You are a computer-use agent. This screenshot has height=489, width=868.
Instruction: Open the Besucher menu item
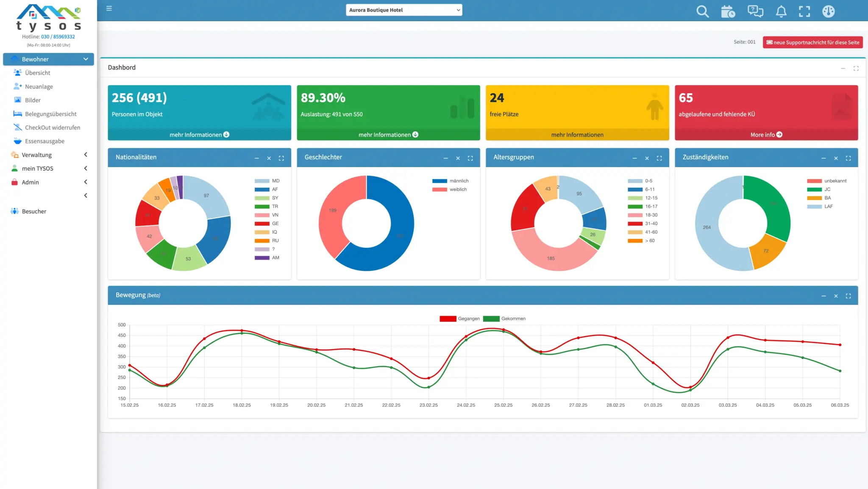click(34, 211)
